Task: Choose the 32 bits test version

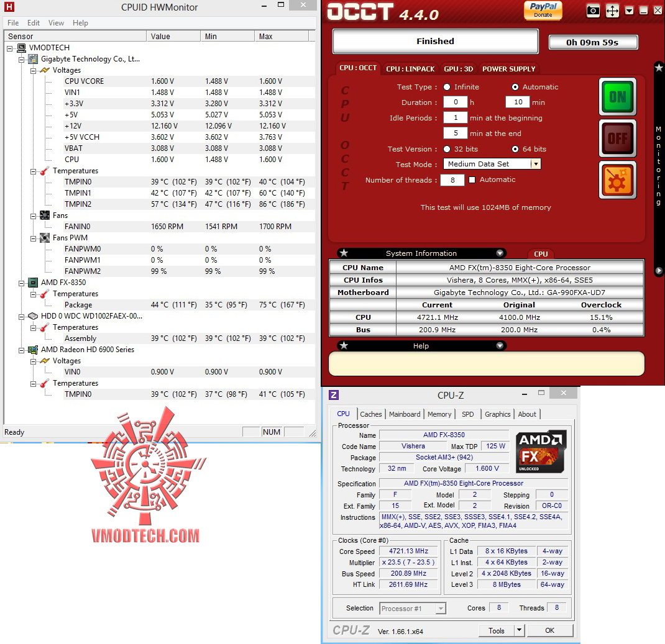Action: [x=447, y=149]
